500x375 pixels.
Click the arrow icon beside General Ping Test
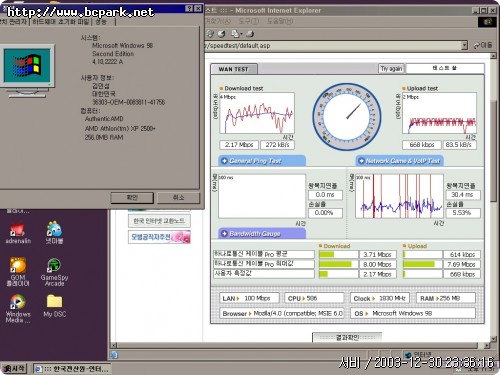tap(224, 161)
